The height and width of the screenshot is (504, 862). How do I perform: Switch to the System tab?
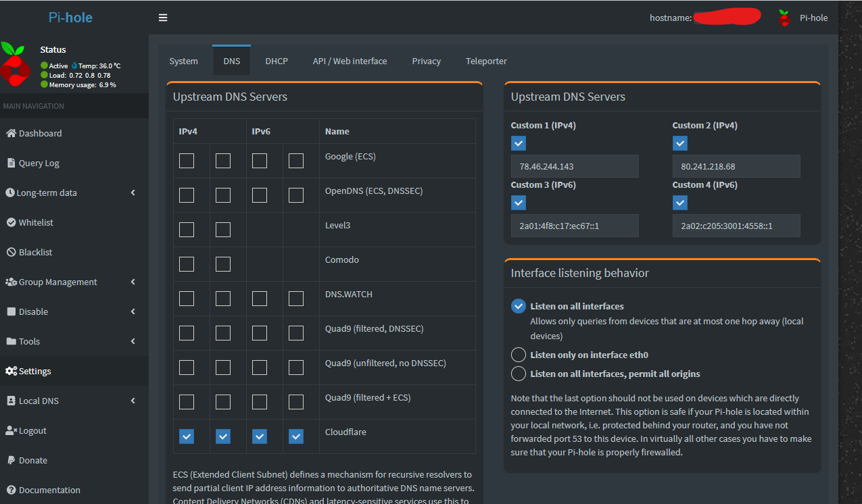coord(184,61)
